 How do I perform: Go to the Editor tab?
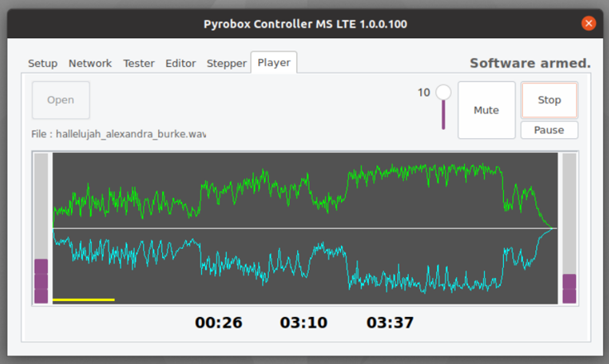click(x=180, y=63)
